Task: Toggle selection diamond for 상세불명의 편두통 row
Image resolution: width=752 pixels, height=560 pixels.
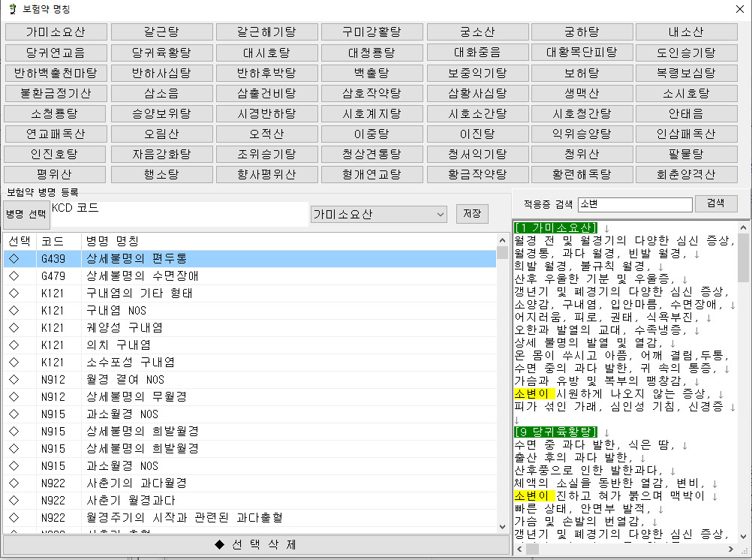Action: click(14, 258)
